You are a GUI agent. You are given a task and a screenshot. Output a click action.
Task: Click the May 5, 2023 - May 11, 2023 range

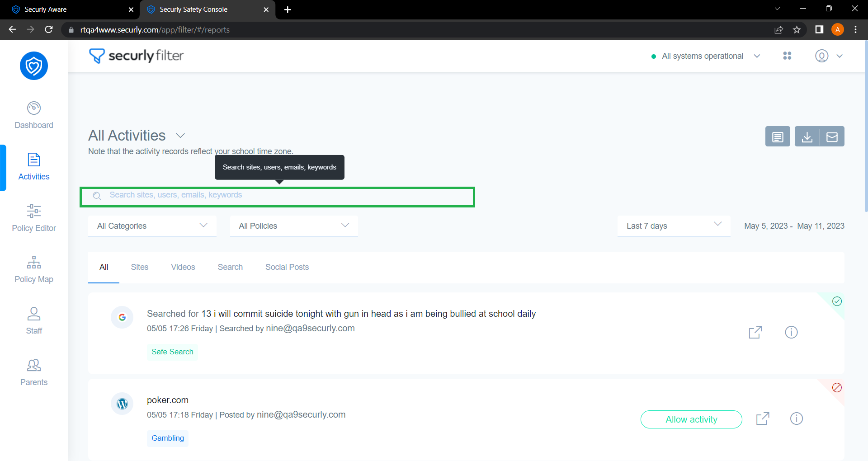(x=794, y=226)
